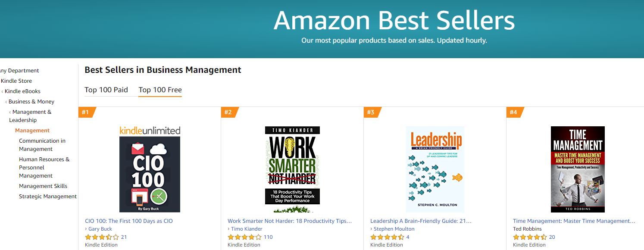
Task: Open the title link CIO 100: The First 100 Days
Action: coord(129,221)
